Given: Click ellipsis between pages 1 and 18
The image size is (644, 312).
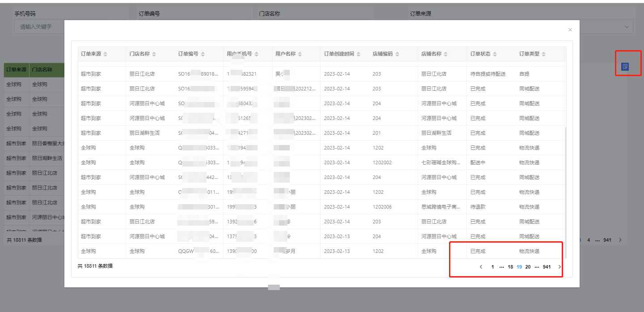Looking at the screenshot, I should 501,267.
